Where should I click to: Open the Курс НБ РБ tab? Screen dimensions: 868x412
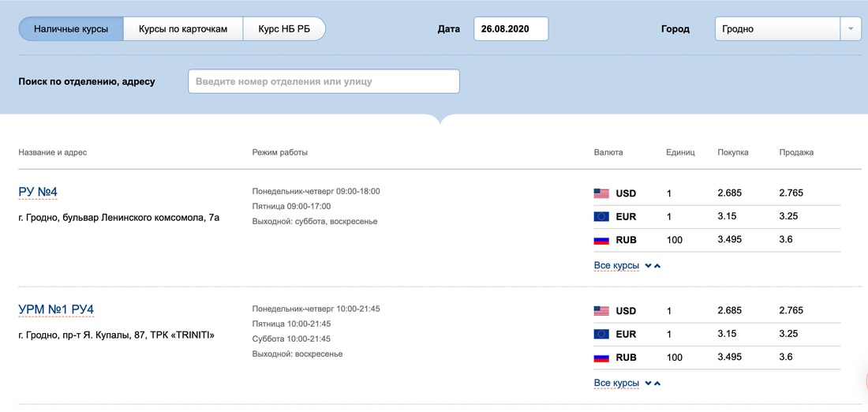[284, 29]
